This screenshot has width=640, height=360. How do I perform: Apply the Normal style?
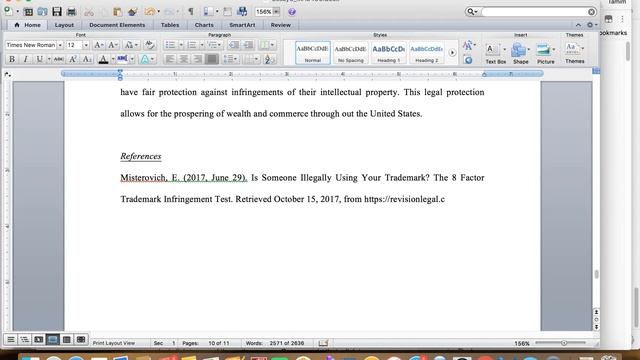tap(313, 52)
